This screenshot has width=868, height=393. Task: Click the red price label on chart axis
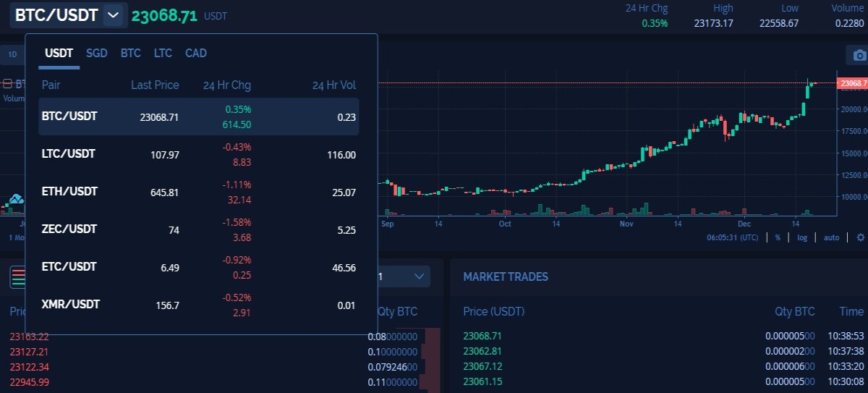(x=852, y=84)
